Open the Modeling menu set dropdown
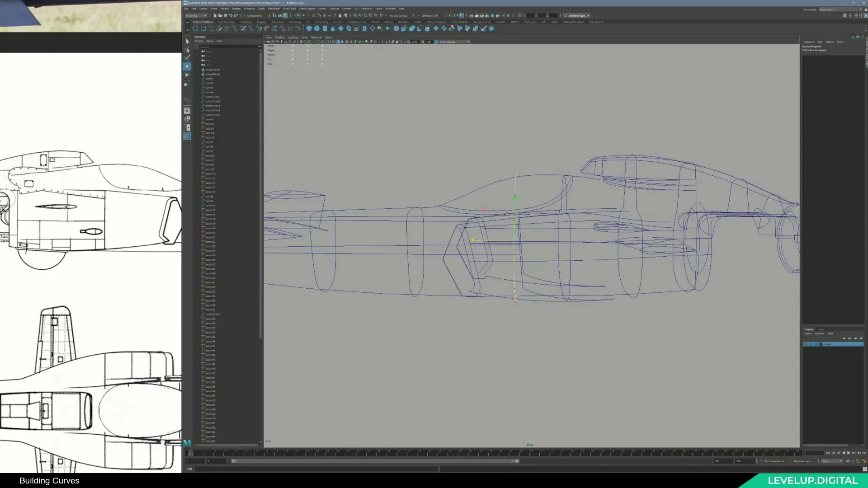The width and height of the screenshot is (868, 488). (x=196, y=15)
